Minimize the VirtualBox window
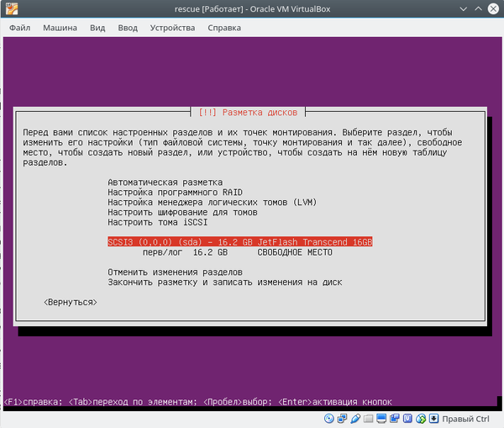Image resolution: width=504 pixels, height=428 pixels. pos(463,8)
